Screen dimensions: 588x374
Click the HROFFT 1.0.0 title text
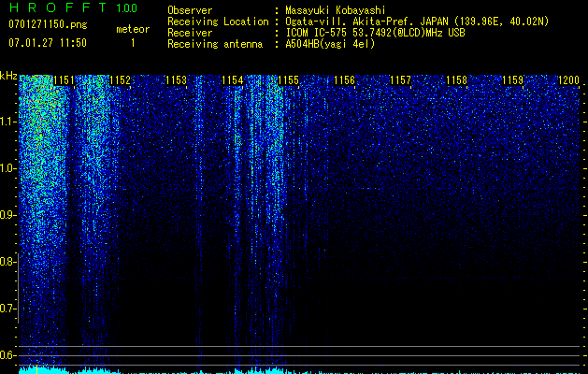(x=73, y=7)
